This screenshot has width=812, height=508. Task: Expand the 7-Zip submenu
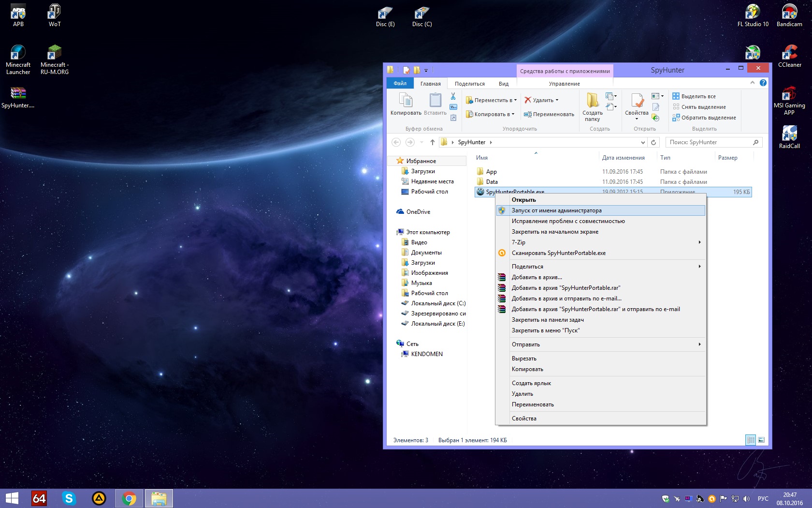click(699, 242)
